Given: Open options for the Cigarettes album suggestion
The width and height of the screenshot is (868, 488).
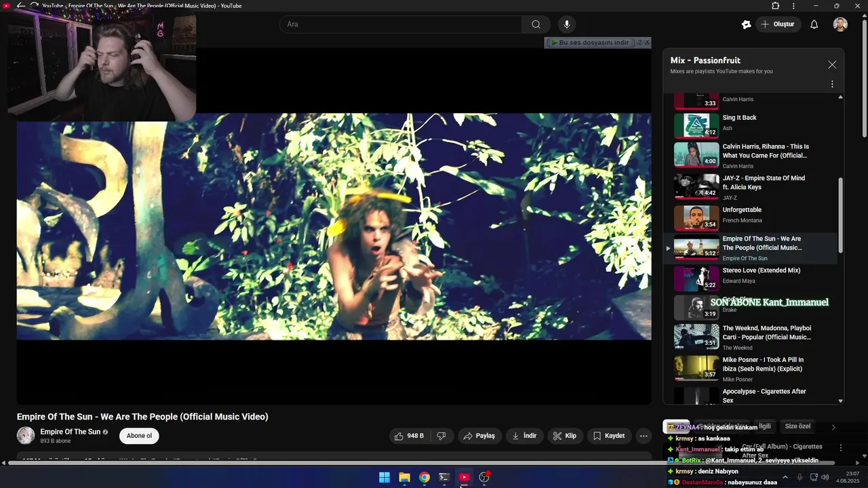Looking at the screenshot, I should click(841, 448).
